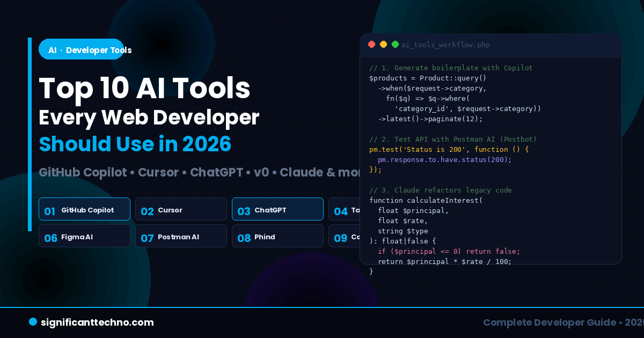
Task: Open the 06 Figma AI card
Action: pos(84,236)
